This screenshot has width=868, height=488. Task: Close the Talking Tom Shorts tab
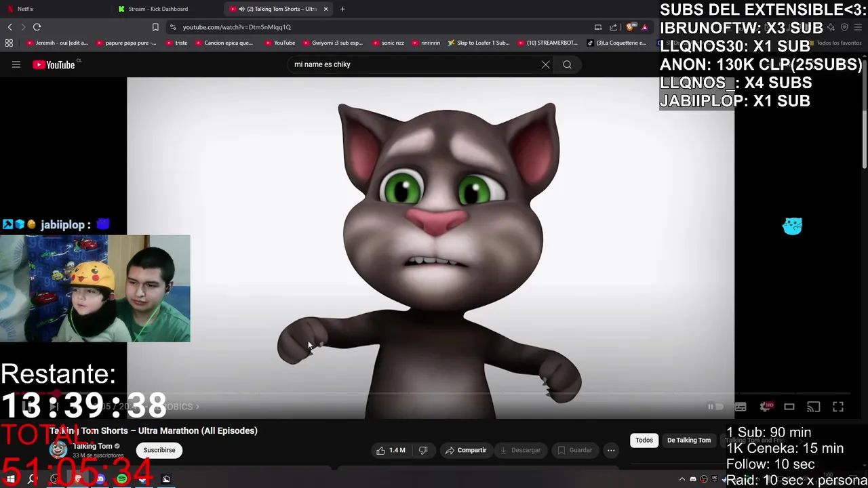point(325,9)
